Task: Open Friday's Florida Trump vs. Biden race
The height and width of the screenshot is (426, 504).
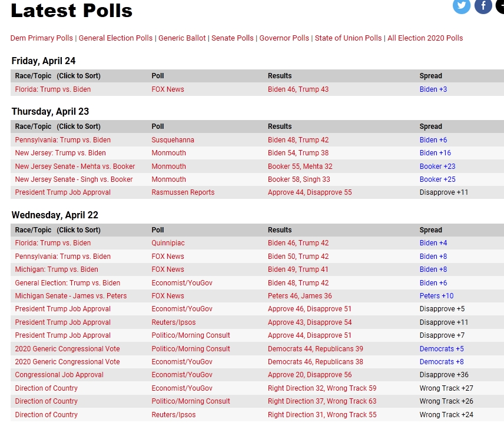Action: (53, 89)
